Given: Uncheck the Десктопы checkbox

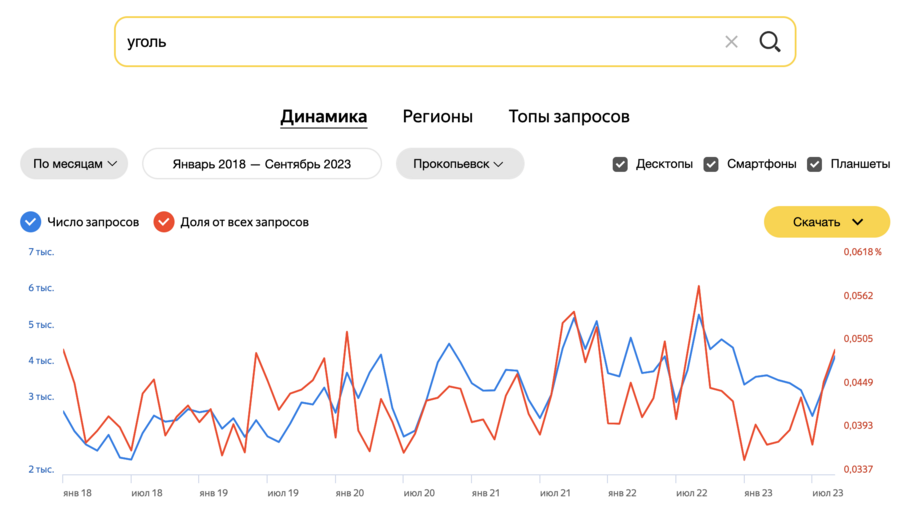Looking at the screenshot, I should coord(620,164).
